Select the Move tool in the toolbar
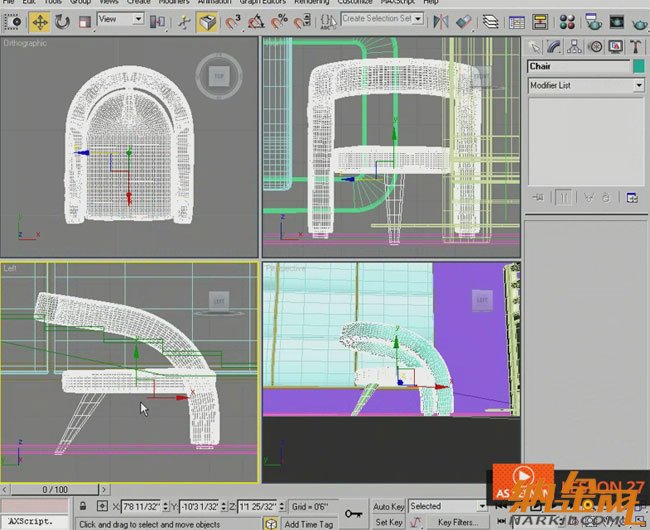The image size is (650, 530). click(39, 21)
